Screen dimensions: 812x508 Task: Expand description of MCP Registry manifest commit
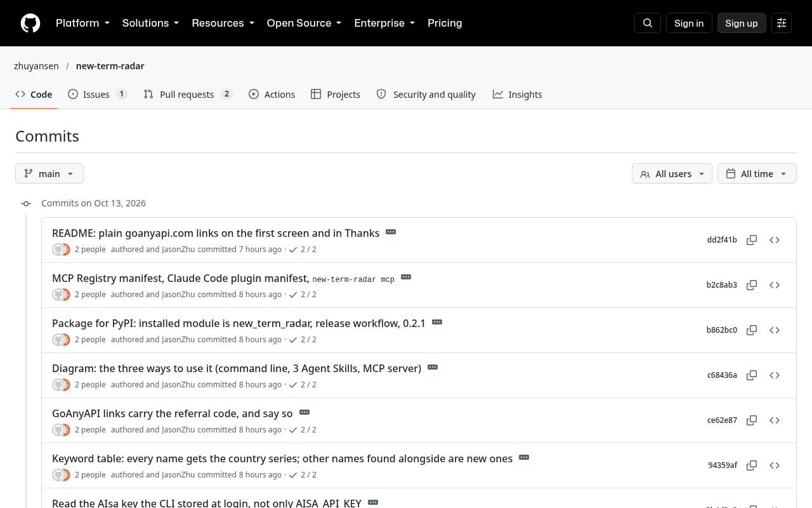tap(406, 277)
